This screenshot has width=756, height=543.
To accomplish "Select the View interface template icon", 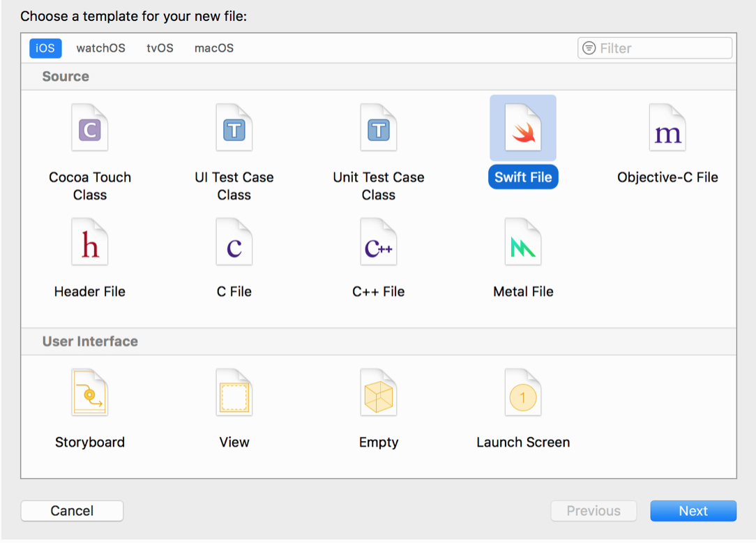I will [234, 394].
